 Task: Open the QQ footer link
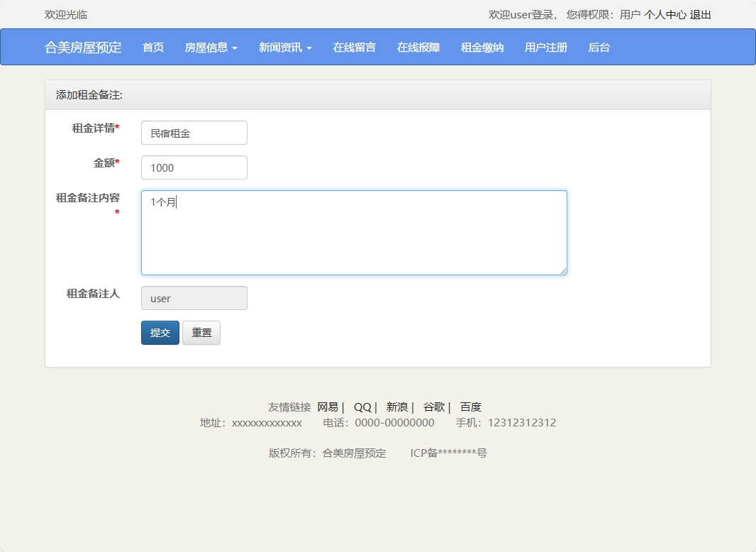click(362, 407)
